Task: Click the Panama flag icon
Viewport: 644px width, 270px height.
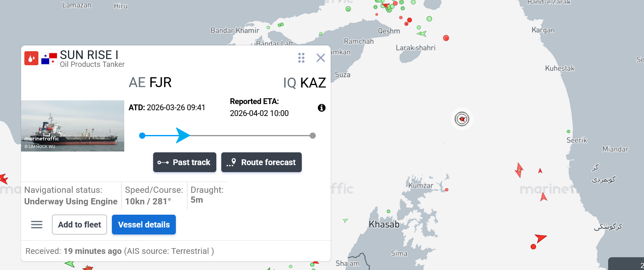Action: coord(49,59)
